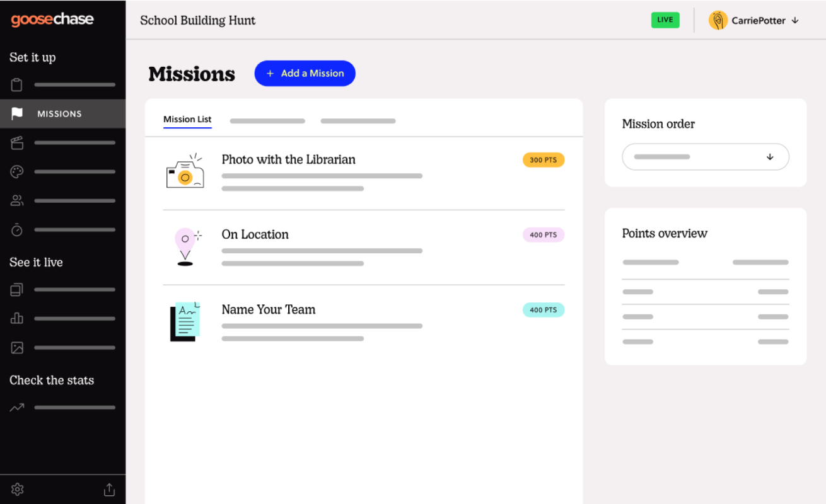Open the trending line stats icon
The height and width of the screenshot is (504, 826).
(x=17, y=408)
